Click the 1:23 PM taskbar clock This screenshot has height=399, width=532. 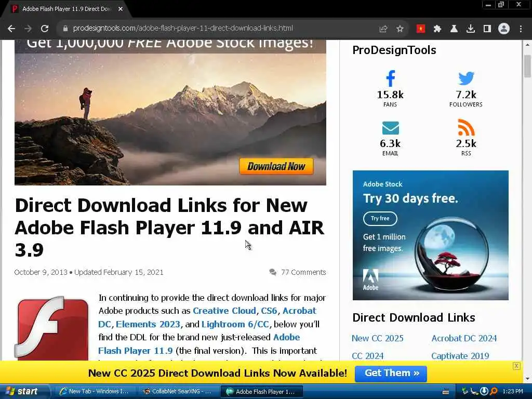[x=513, y=392]
